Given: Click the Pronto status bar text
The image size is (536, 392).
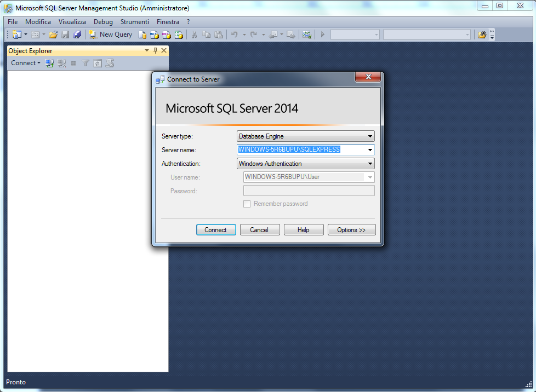Looking at the screenshot, I should (16, 382).
